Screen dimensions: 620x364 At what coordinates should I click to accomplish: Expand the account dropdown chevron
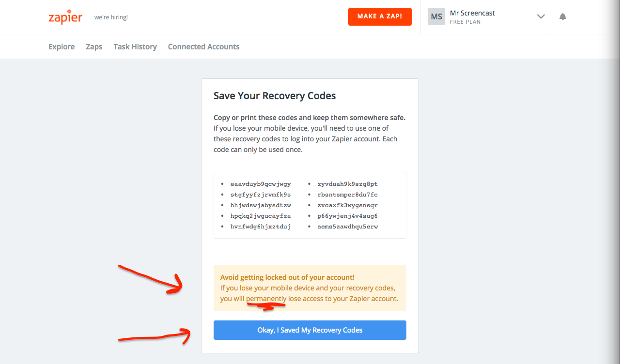541,16
